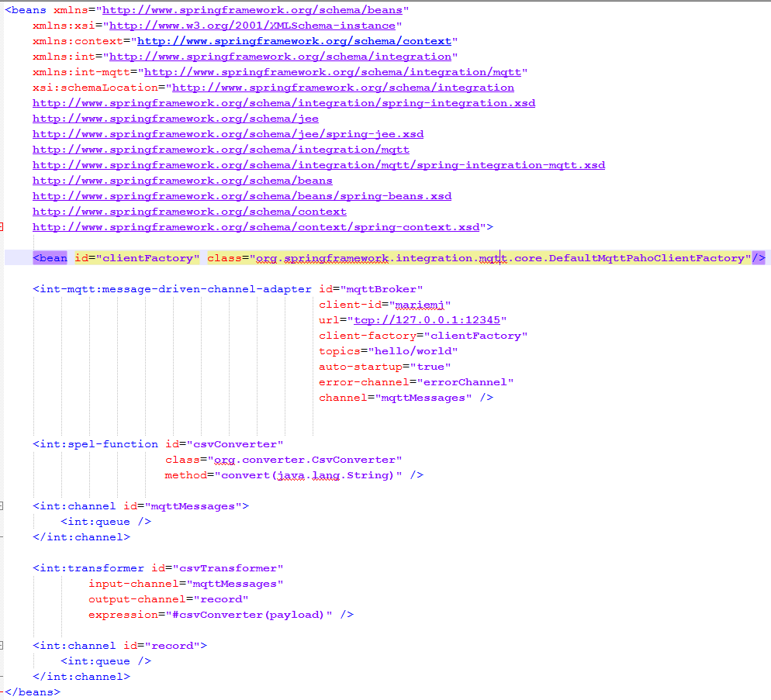Click the <int:spel-function tag

point(95,444)
